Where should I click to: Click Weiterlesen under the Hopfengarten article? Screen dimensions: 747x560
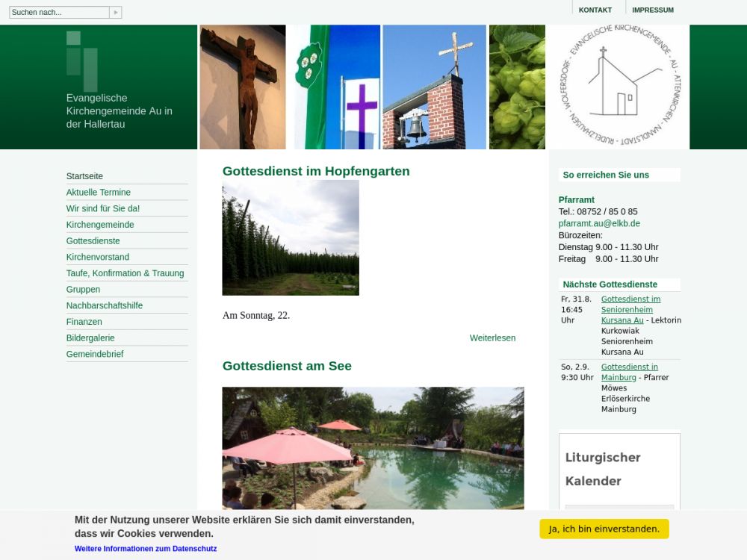coord(492,338)
